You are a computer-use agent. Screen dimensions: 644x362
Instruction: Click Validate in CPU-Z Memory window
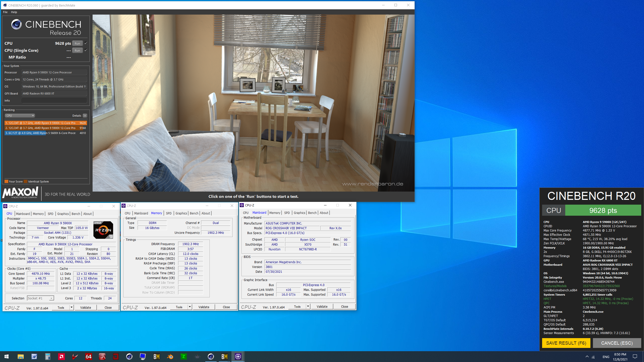[204, 307]
